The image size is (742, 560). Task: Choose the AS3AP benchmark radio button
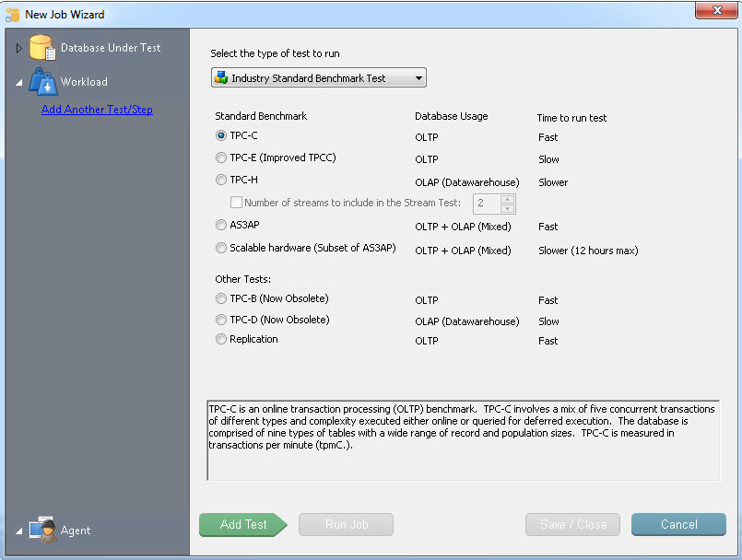coord(221,225)
